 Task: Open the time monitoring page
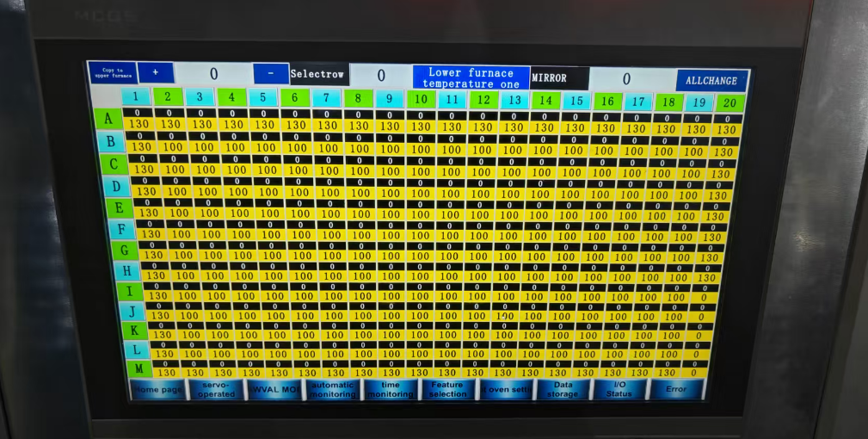pyautogui.click(x=391, y=389)
